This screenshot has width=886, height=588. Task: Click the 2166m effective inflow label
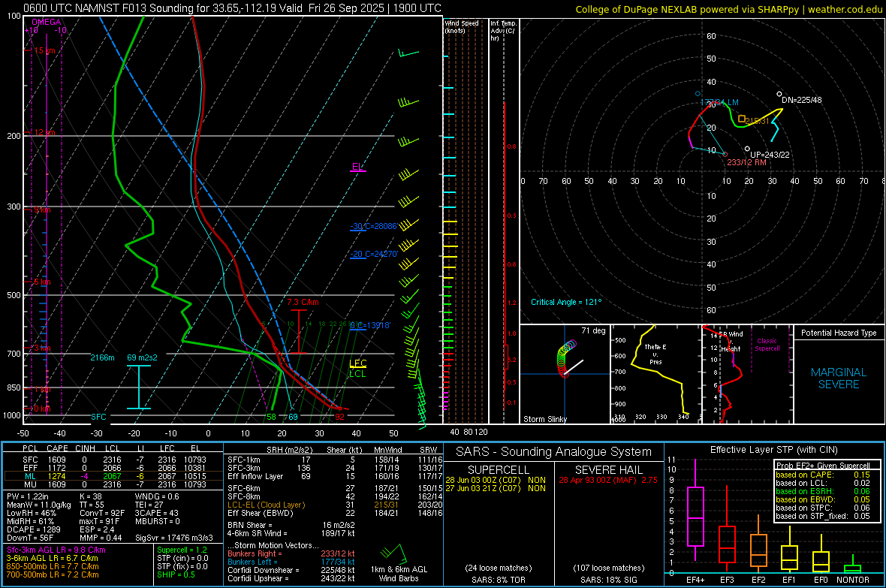(102, 357)
